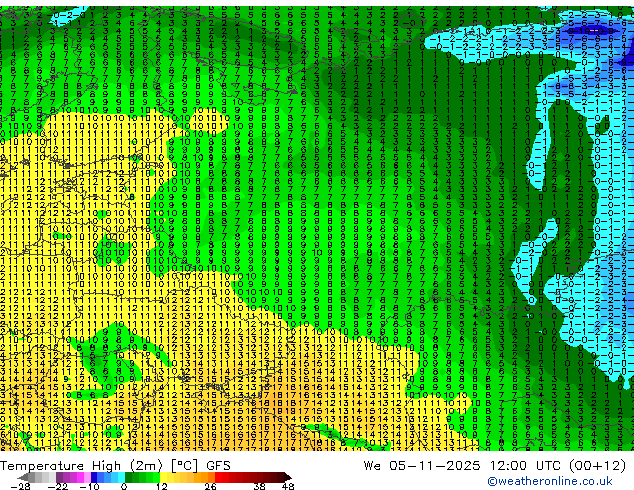This screenshot has width=634, height=490.
Task: Select the darkest green legend swatch at 0
Action: pos(129,477)
